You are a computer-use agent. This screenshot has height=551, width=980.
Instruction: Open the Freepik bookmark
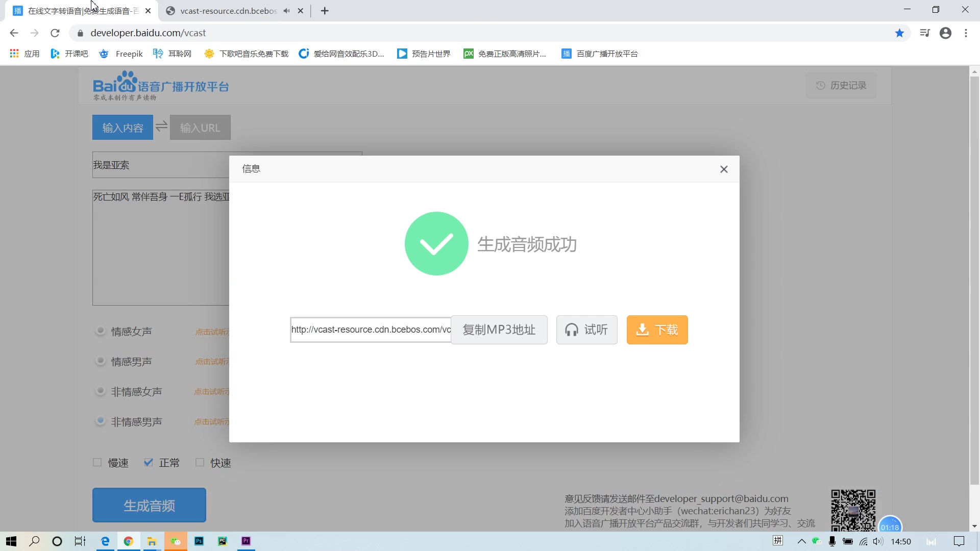click(x=121, y=54)
